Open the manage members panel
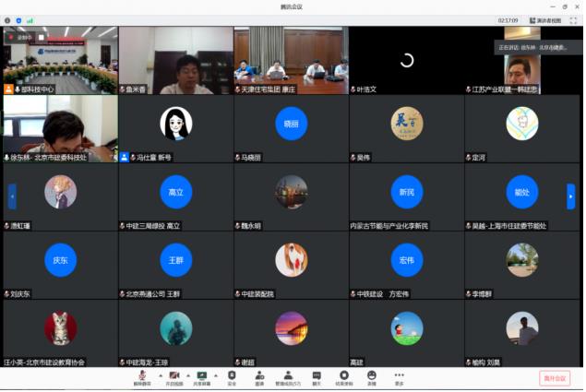Image resolution: width=586 pixels, height=392 pixels. tap(288, 378)
